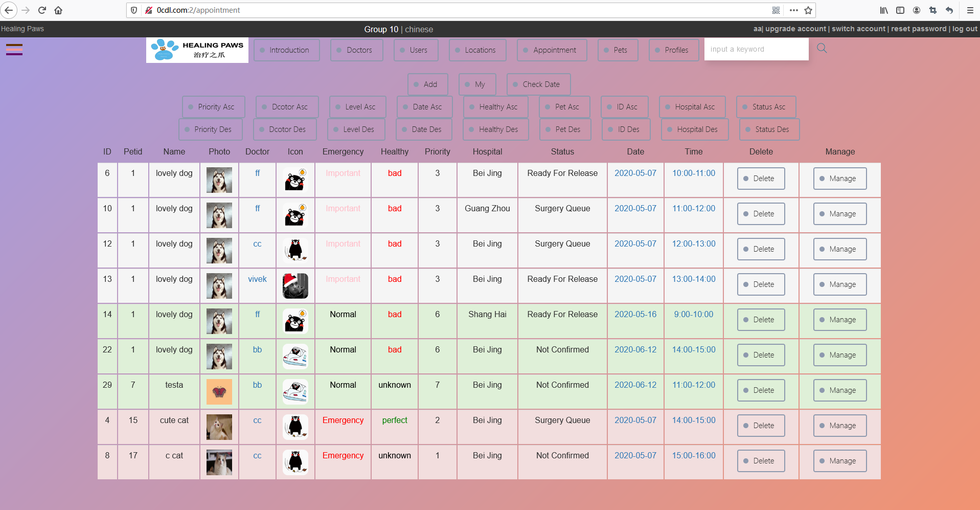Click the log out link
The image size is (980, 510).
click(x=965, y=29)
